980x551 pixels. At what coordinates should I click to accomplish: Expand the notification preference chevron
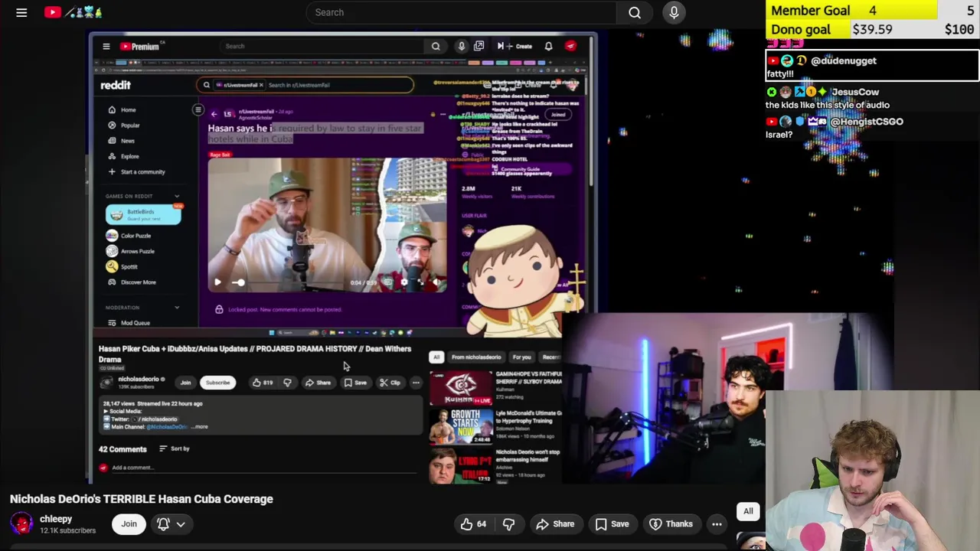coord(181,524)
